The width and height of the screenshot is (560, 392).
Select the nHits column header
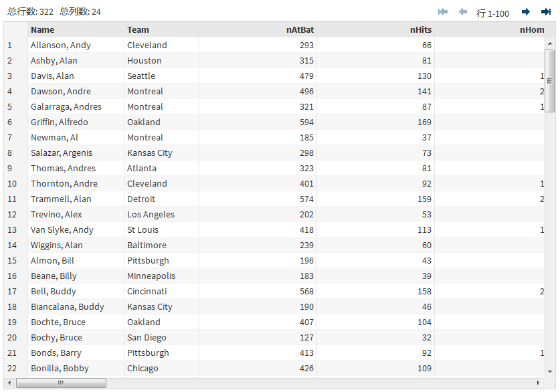click(x=421, y=29)
